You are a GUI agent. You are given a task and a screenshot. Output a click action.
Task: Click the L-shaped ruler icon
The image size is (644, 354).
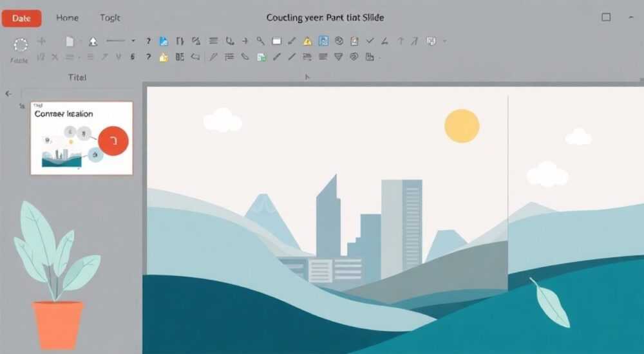pyautogui.click(x=370, y=57)
